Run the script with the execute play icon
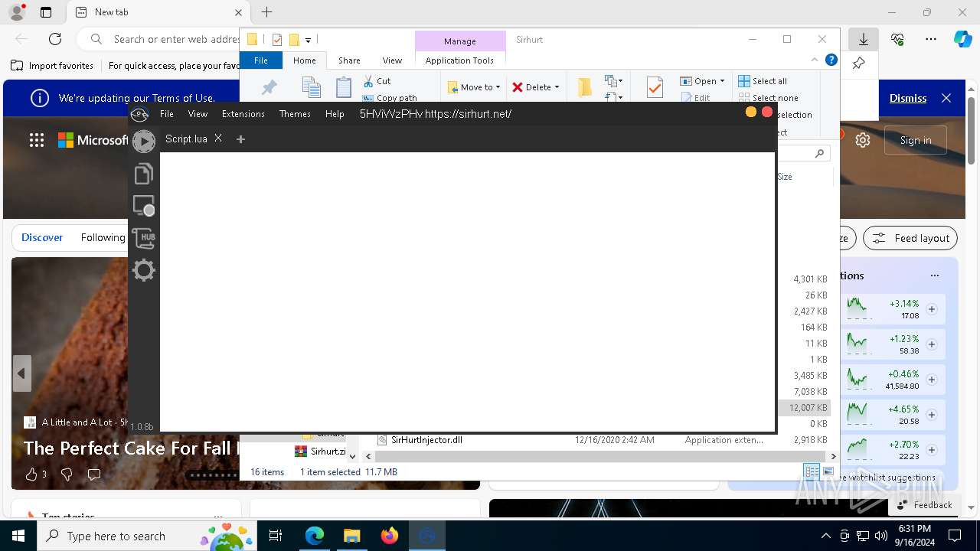The height and width of the screenshot is (551, 980). tap(143, 142)
